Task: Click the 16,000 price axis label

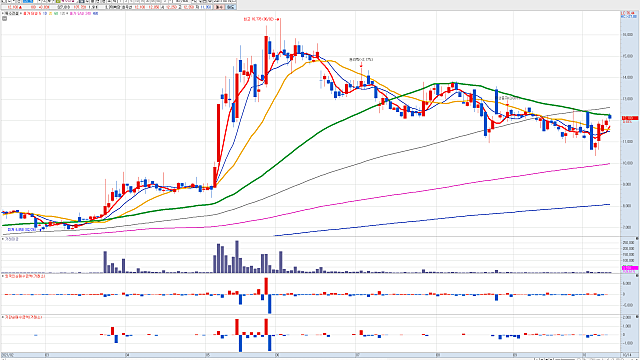Action: [627, 35]
